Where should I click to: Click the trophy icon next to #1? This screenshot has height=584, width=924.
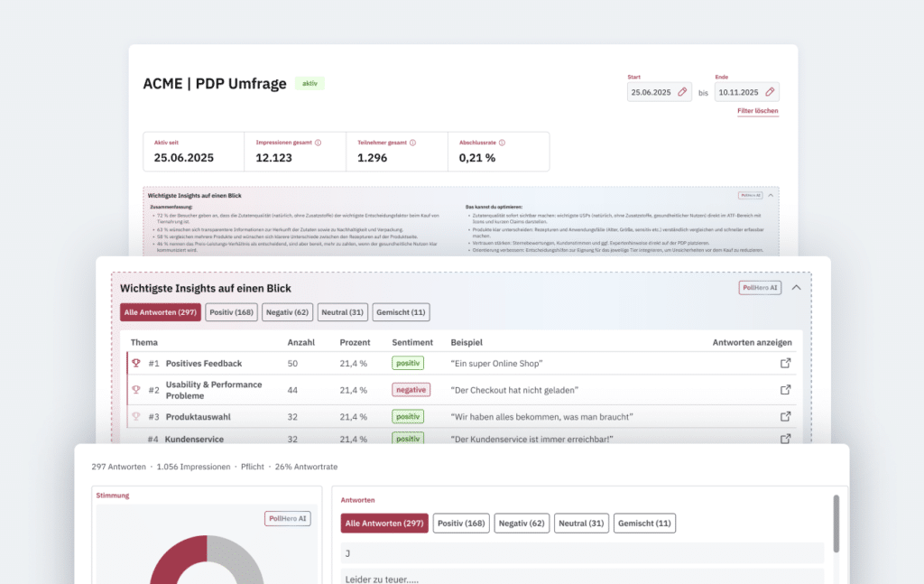(x=136, y=364)
